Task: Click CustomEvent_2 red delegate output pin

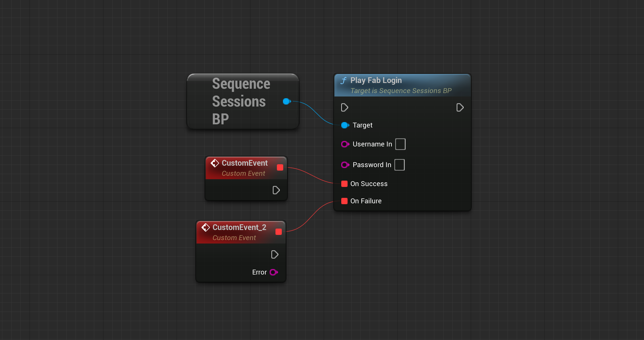Action: point(278,232)
